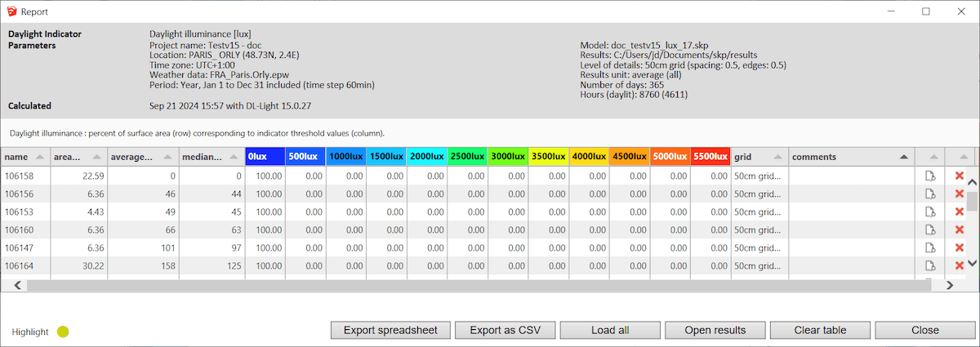
Task: Click the horizontal scrollbar right arrow
Action: 950,286
